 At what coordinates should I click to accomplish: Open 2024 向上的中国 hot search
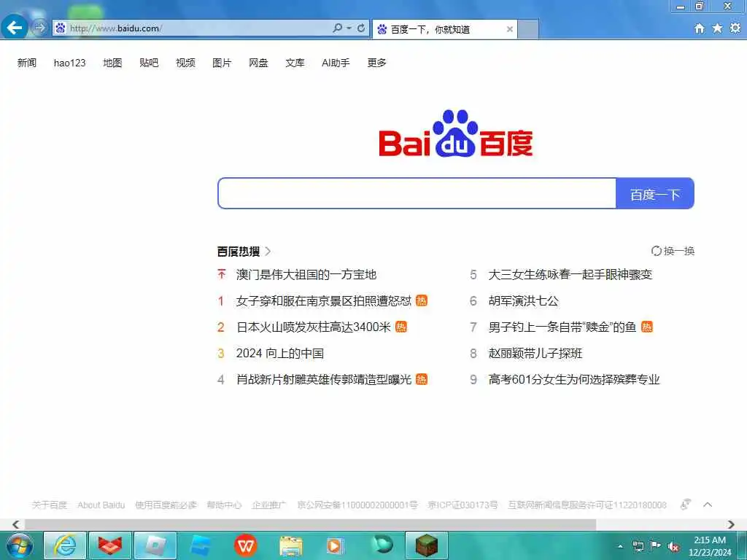pyautogui.click(x=280, y=354)
